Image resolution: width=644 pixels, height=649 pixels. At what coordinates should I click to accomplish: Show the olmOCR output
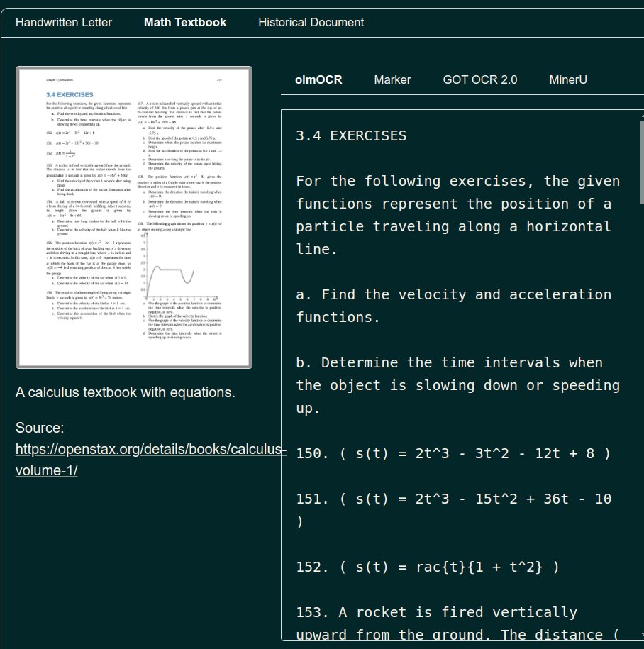coord(318,79)
